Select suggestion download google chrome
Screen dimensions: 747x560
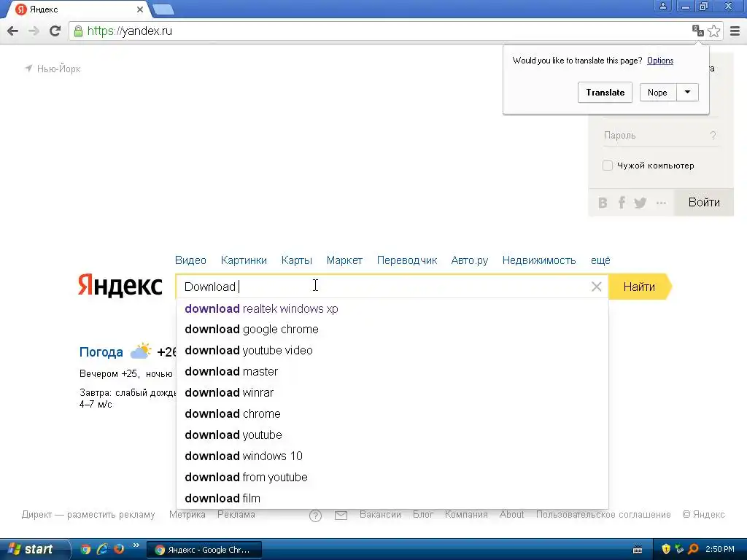point(392,330)
